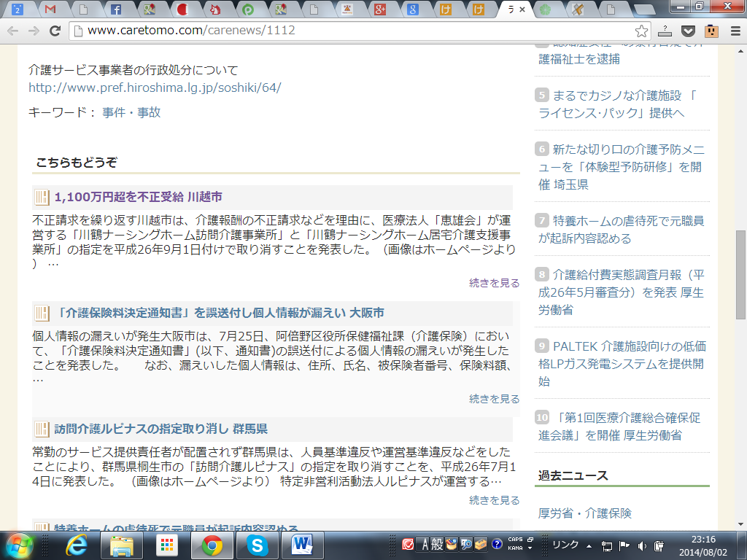This screenshot has width=747, height=560.
Task: Close the active browser tab
Action: coord(522,10)
